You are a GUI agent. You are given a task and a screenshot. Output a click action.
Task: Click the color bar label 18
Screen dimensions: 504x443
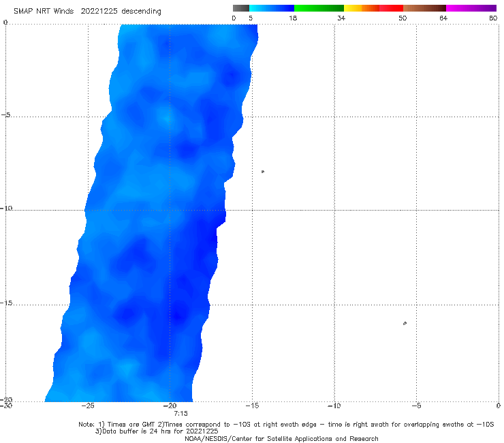pyautogui.click(x=293, y=18)
